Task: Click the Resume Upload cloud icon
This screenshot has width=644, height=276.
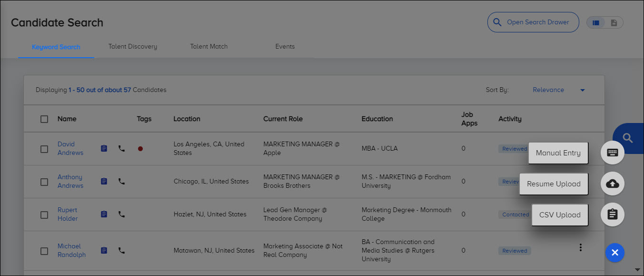Action: coord(612,184)
